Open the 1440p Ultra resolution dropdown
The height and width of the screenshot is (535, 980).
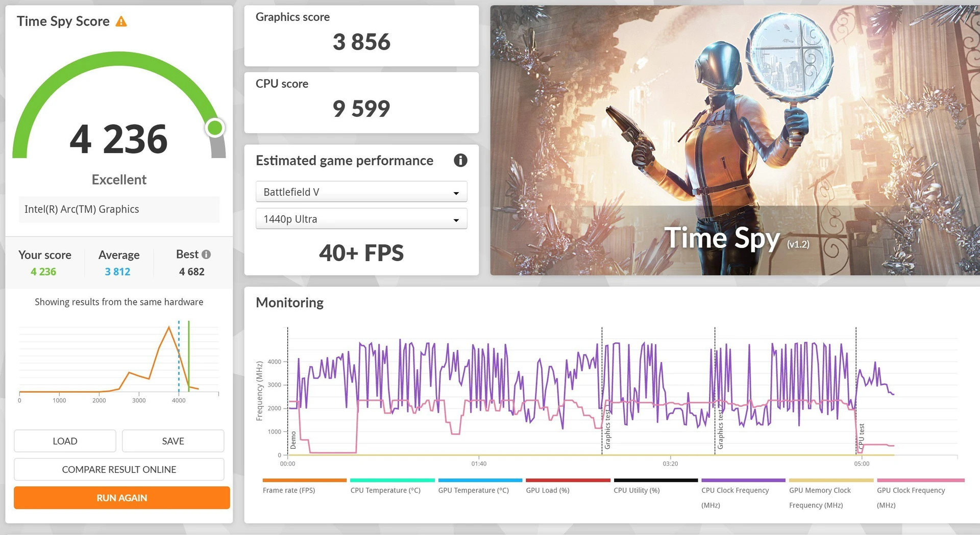pyautogui.click(x=361, y=219)
